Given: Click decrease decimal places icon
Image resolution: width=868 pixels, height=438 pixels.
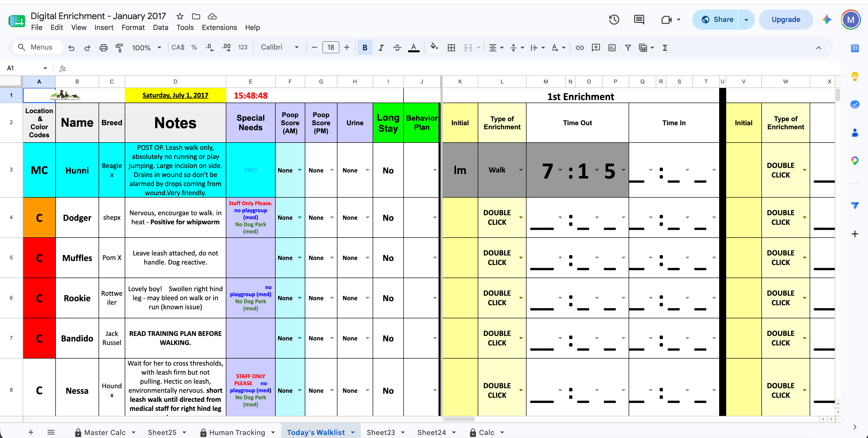Looking at the screenshot, I should pos(210,48).
